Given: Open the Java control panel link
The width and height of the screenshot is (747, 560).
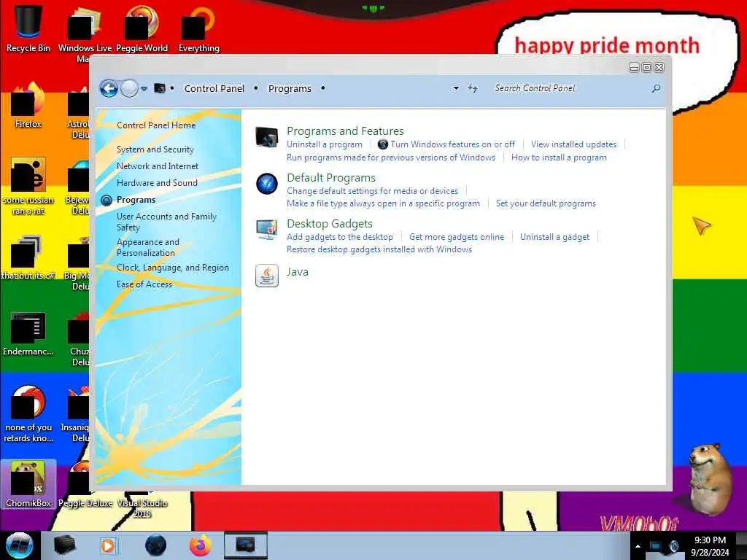Looking at the screenshot, I should tap(298, 272).
